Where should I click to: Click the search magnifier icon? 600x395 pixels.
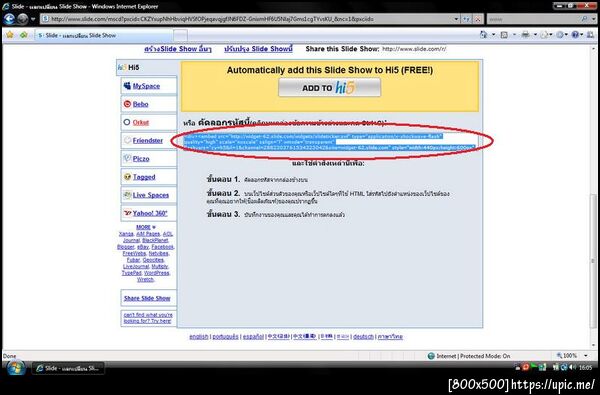point(584,19)
